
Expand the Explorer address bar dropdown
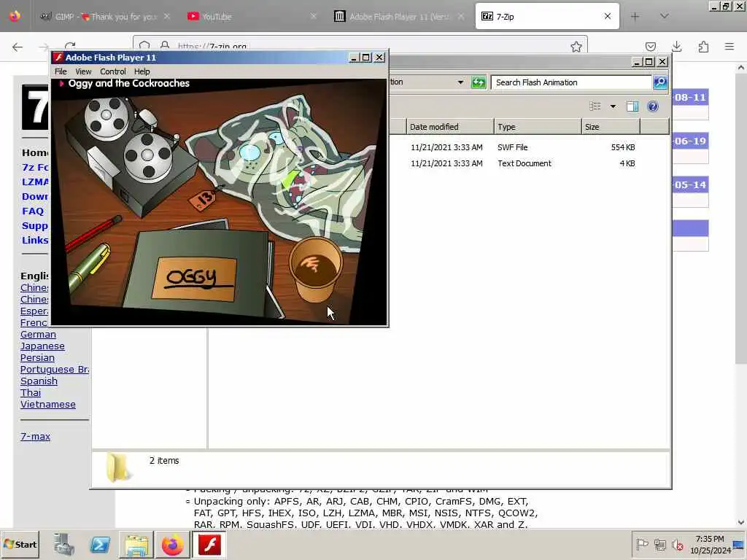coord(460,82)
